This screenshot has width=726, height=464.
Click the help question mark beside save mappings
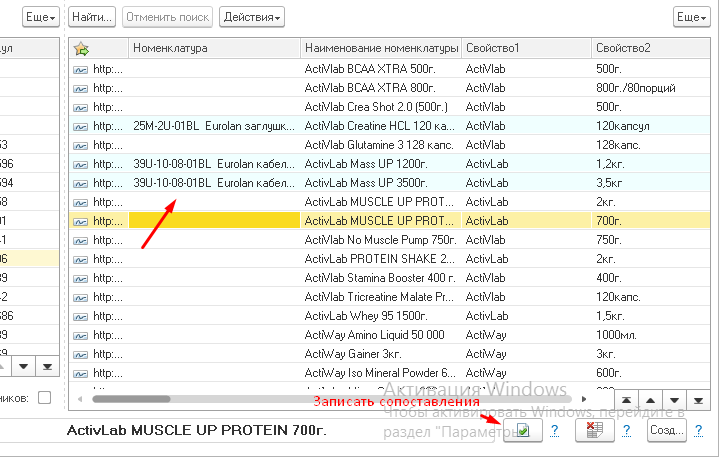[554, 431]
